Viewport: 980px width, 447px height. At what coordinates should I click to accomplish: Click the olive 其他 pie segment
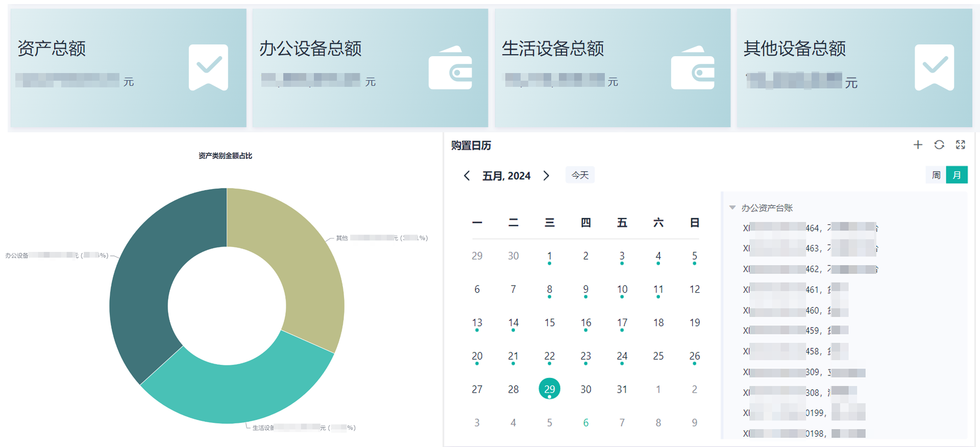coord(301,255)
